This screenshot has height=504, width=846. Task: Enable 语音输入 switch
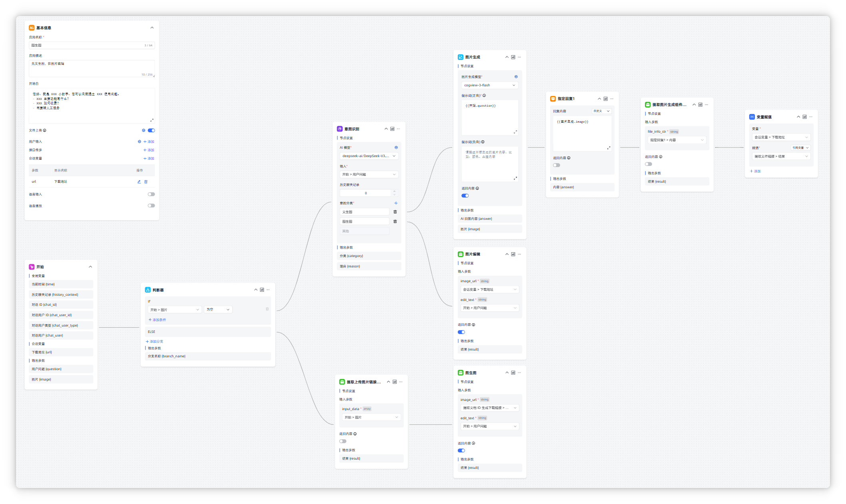coord(151,194)
